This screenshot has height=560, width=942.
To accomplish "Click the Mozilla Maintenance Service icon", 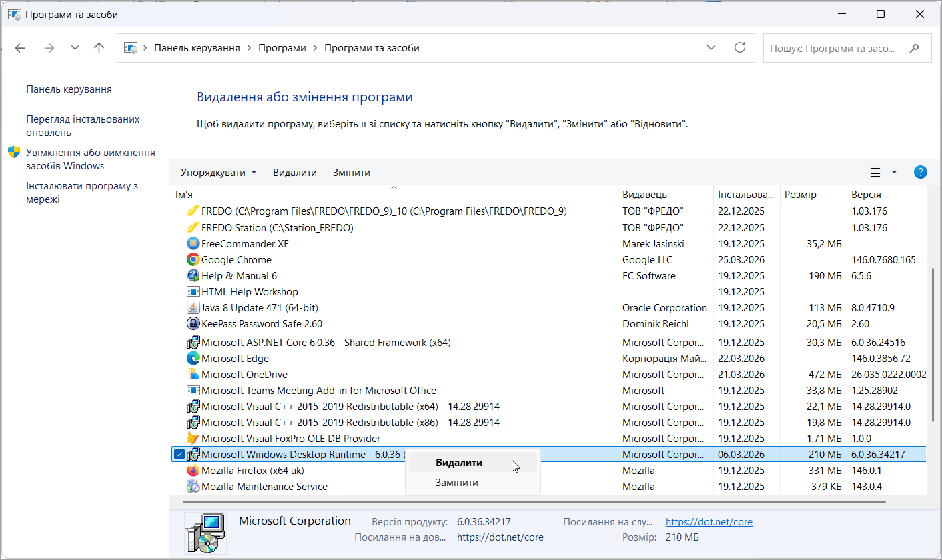I will (193, 487).
